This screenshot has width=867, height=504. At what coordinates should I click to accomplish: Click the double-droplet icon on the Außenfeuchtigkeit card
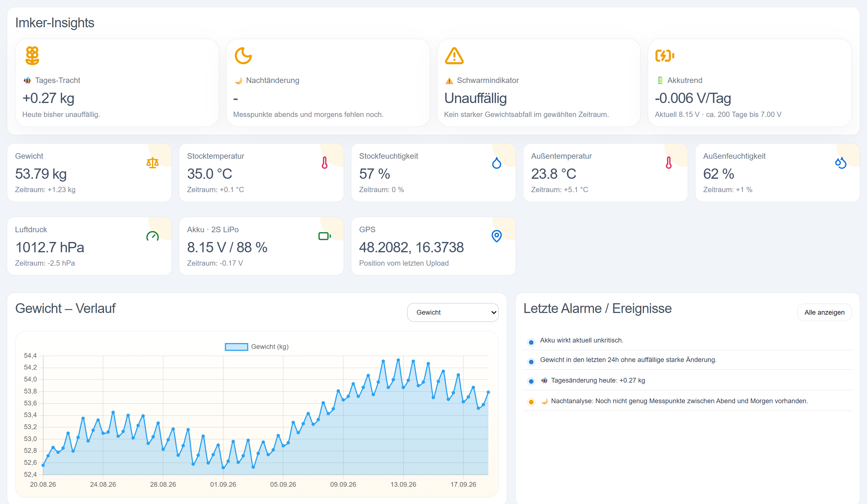pyautogui.click(x=841, y=163)
